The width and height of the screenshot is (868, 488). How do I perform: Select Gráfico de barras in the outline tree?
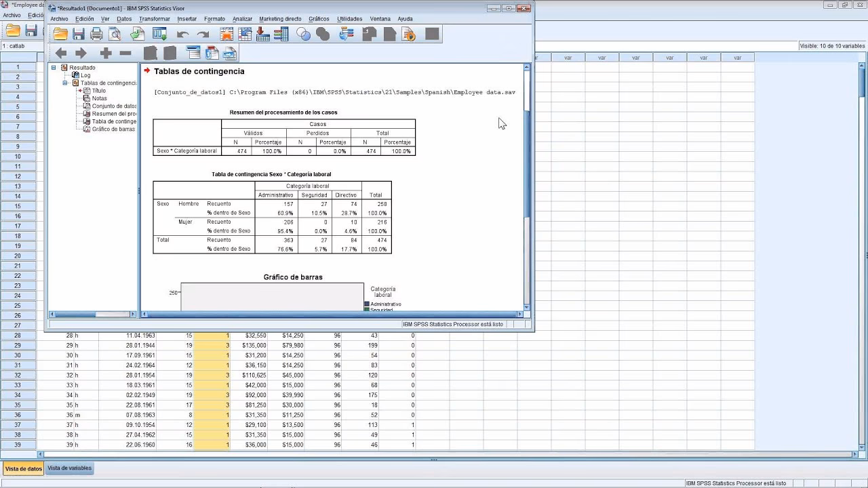(113, 129)
